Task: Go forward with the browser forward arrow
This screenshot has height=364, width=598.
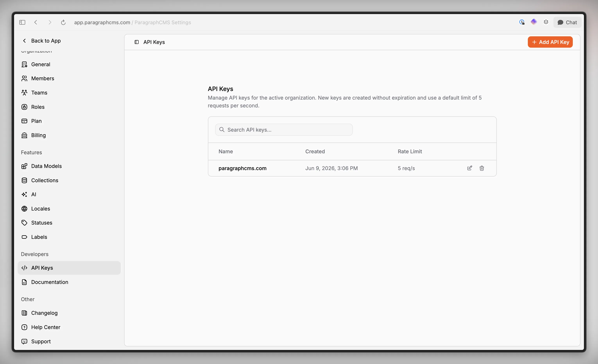Action: [50, 22]
